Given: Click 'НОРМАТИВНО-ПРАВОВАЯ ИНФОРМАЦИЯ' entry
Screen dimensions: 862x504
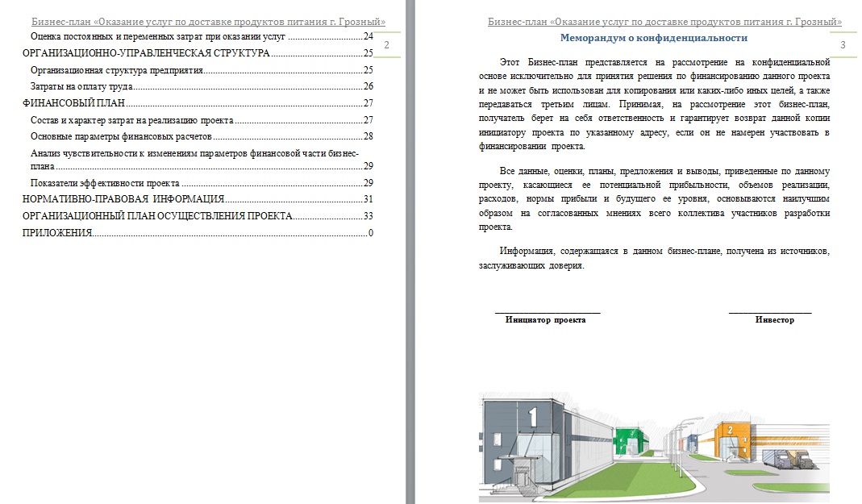Looking at the screenshot, I should [x=198, y=199].
